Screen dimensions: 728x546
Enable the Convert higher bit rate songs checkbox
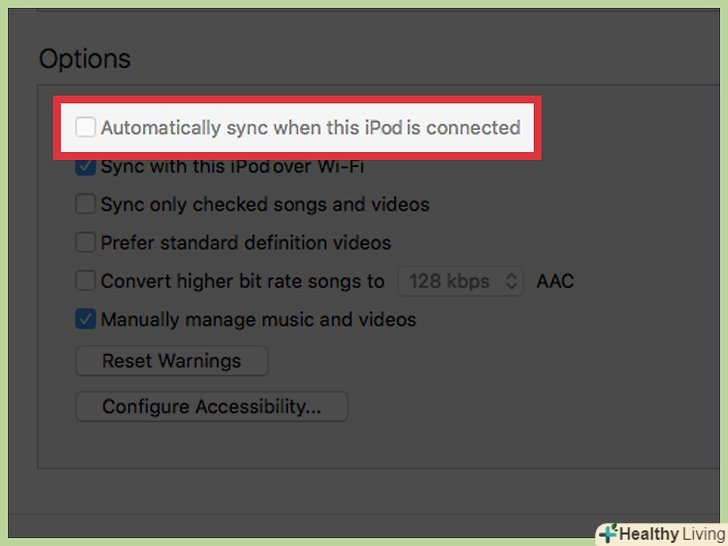pyautogui.click(x=86, y=281)
